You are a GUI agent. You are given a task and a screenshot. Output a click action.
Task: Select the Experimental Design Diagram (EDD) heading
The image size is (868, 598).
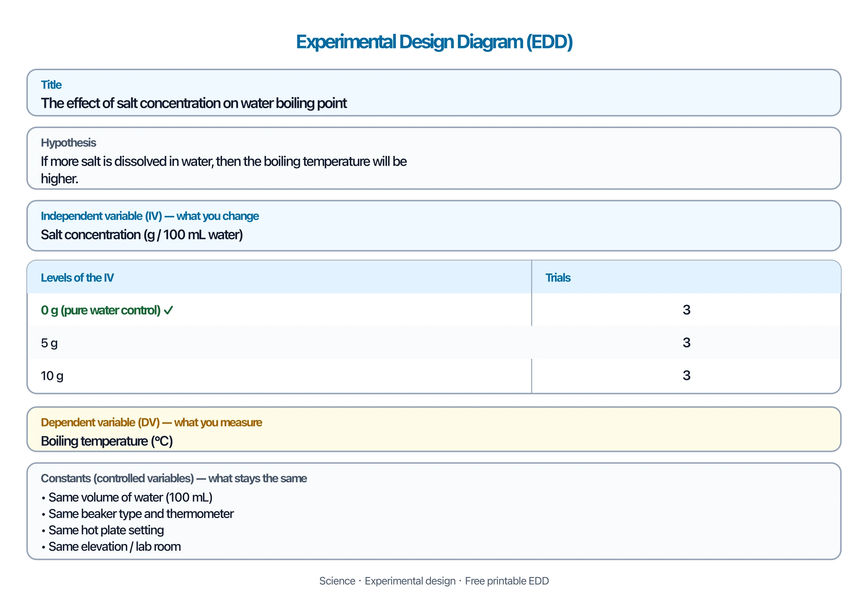tap(434, 42)
